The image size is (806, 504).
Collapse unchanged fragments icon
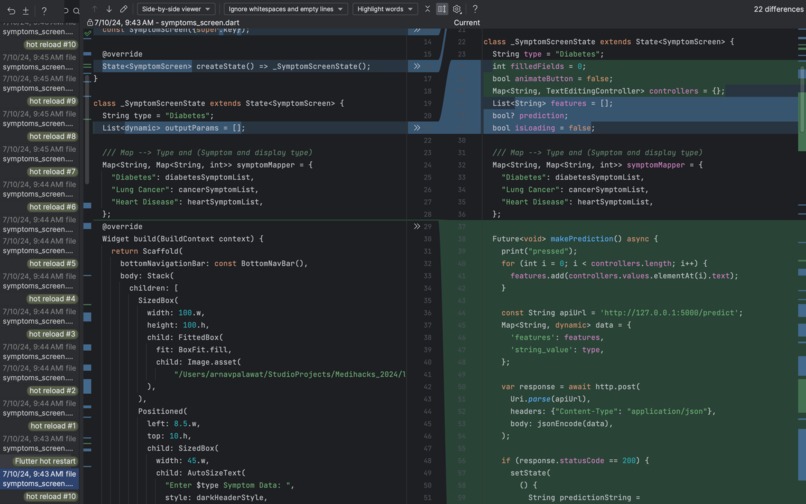(427, 9)
